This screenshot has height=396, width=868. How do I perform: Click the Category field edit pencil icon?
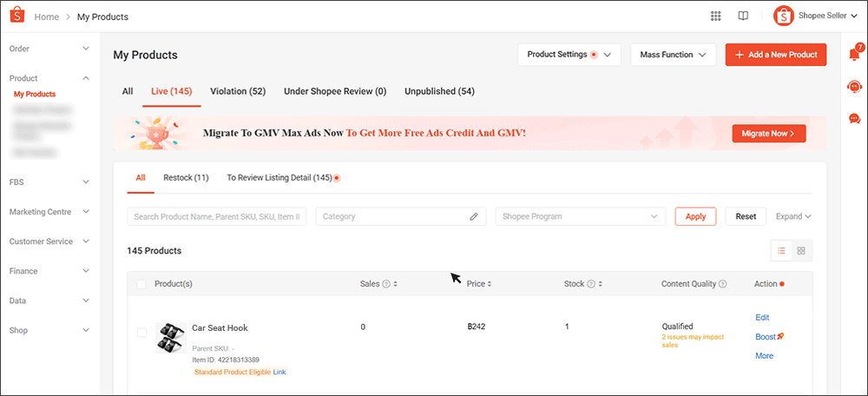[x=474, y=216]
